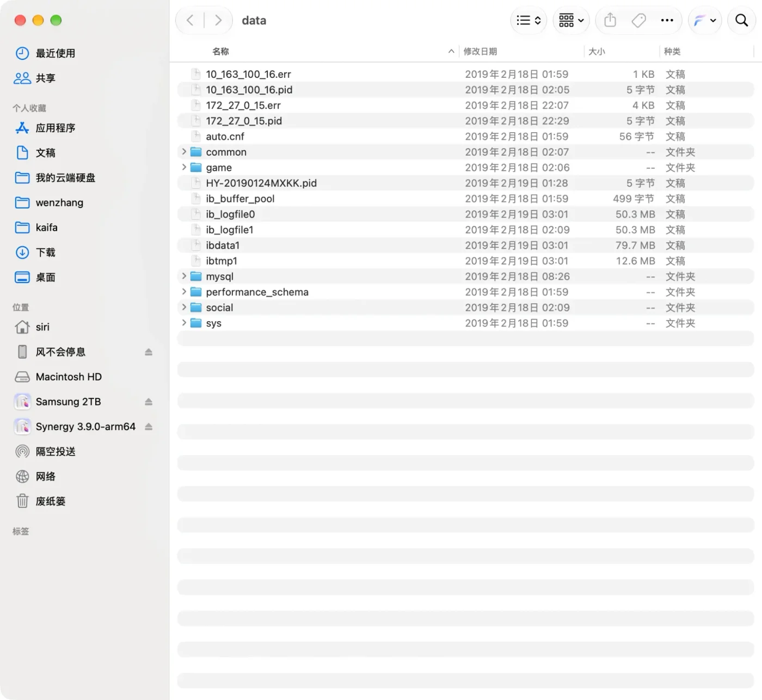
Task: Expand the common folder
Action: 184,152
